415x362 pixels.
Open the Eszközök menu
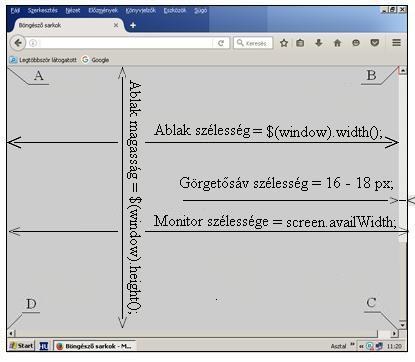pos(175,11)
